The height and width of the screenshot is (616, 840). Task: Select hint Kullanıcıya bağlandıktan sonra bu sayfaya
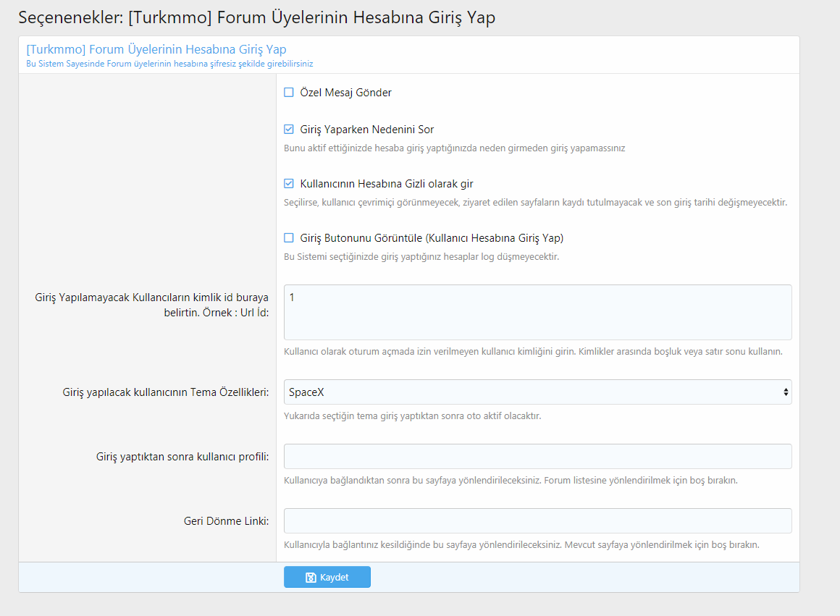511,481
